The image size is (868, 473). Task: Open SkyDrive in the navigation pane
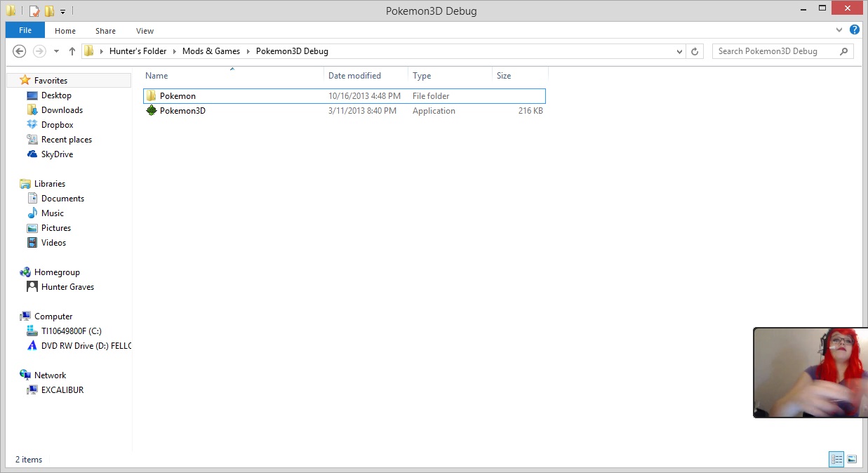(x=57, y=154)
